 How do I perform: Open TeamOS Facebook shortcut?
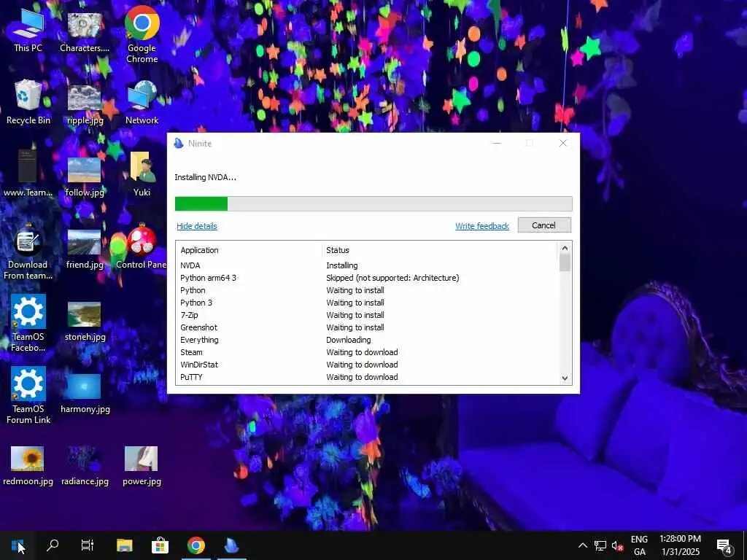(28, 323)
